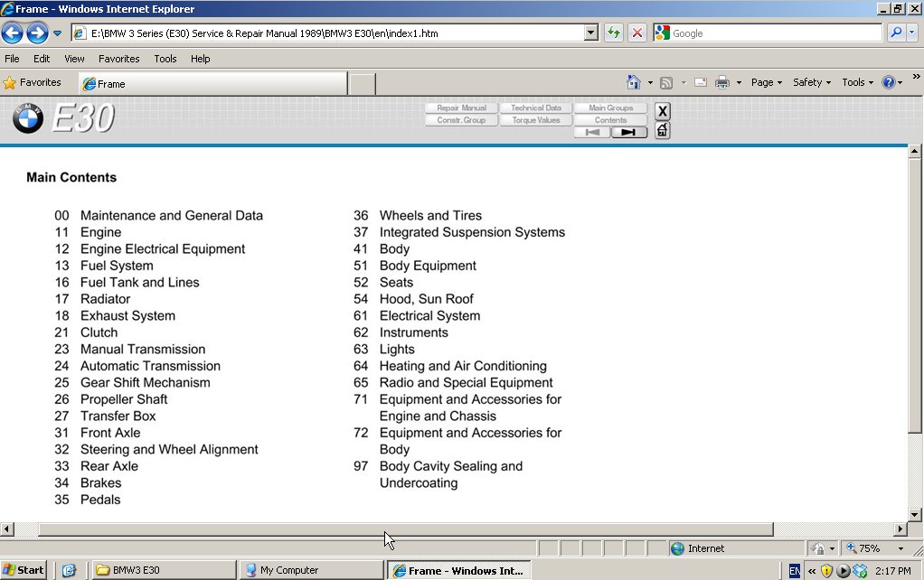This screenshot has width=924, height=580.
Task: Click the Stop loading red X icon
Action: (x=637, y=33)
